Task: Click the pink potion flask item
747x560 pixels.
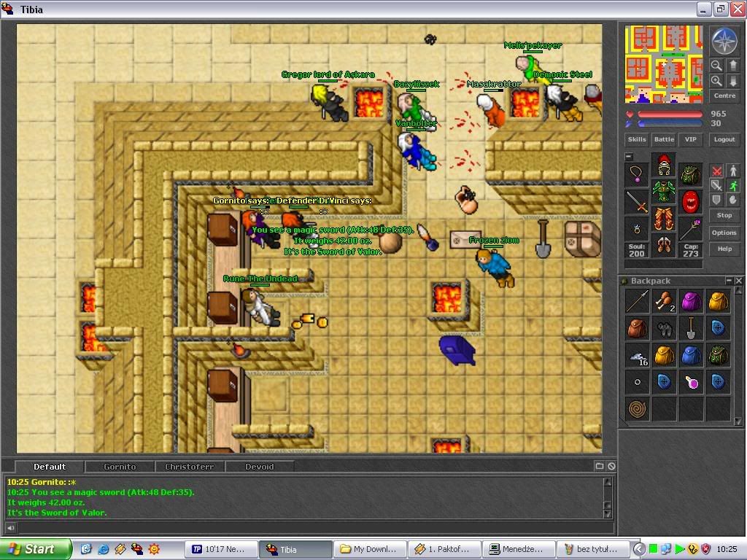Action: (x=692, y=382)
